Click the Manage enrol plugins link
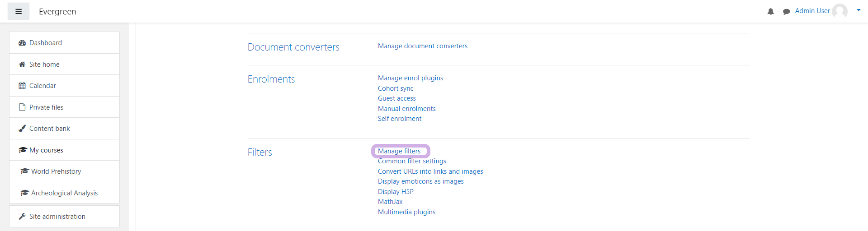This screenshot has height=231, width=868. pyautogui.click(x=410, y=78)
